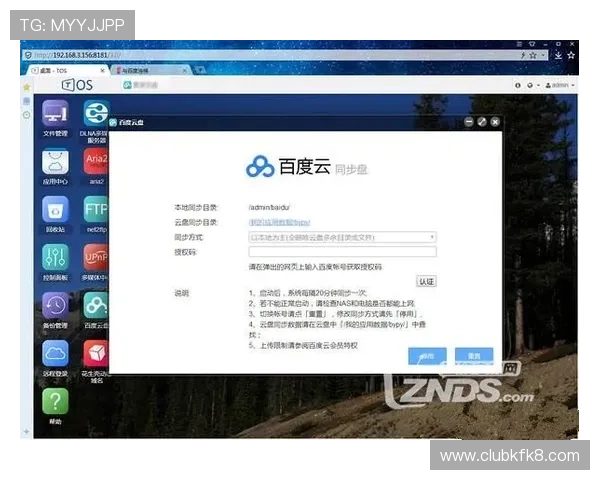Image resolution: width=600 pixels, height=480 pixels.
Task: Click the browser sidebar blue bookmark icon
Action: tap(26, 101)
